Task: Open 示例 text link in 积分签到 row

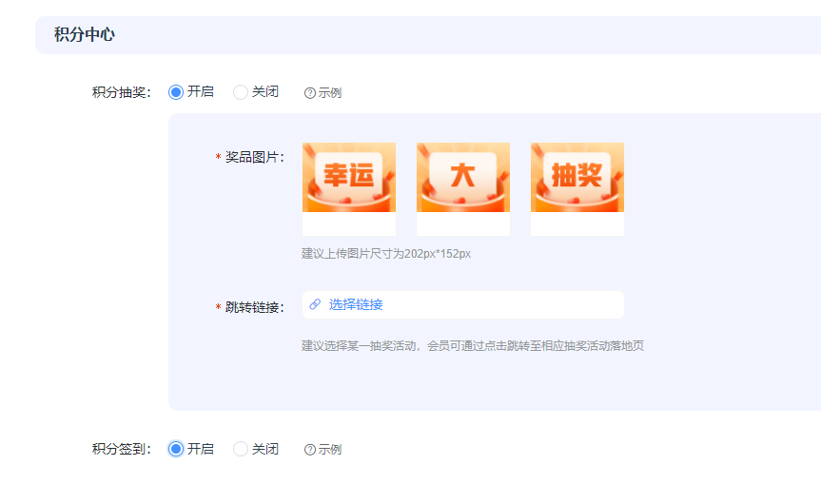Action: [x=329, y=450]
